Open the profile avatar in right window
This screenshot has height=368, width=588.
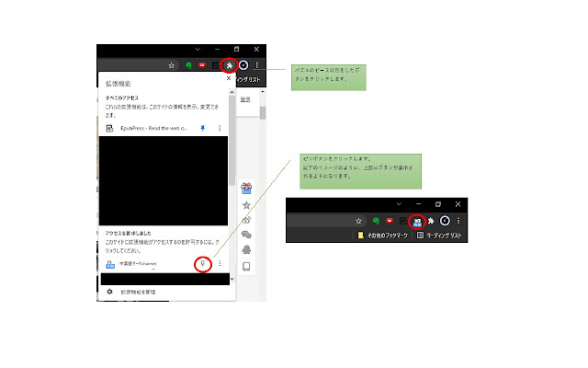(445, 221)
